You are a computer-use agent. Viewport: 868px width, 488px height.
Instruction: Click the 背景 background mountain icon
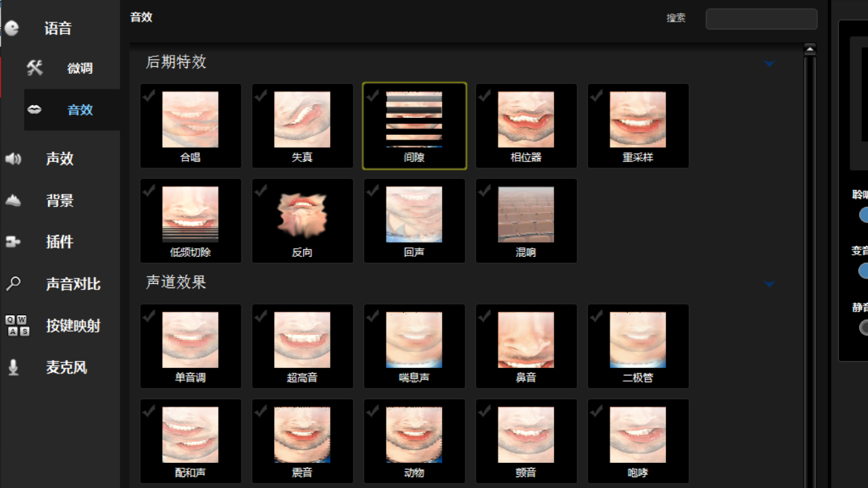[14, 200]
